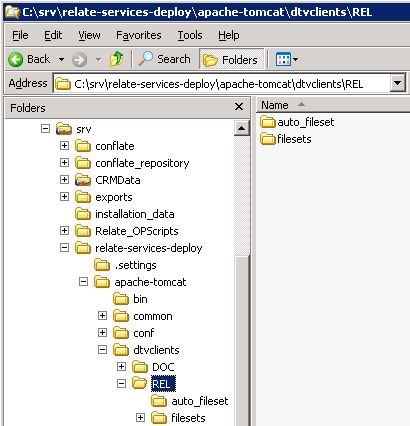This screenshot has height=426, width=410.
Task: Select the highlighted REL tree label
Action: (163, 384)
